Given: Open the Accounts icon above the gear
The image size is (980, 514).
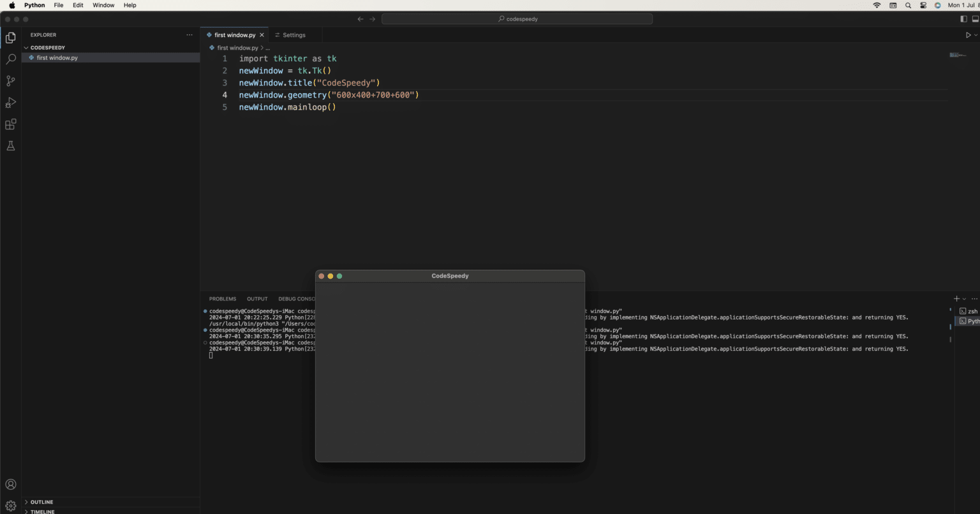Looking at the screenshot, I should 10,484.
